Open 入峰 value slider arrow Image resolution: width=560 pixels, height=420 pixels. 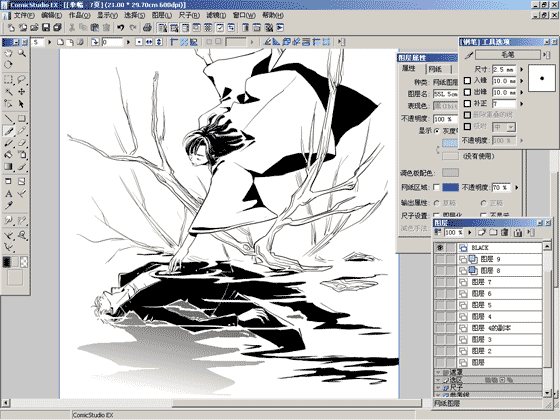(521, 81)
